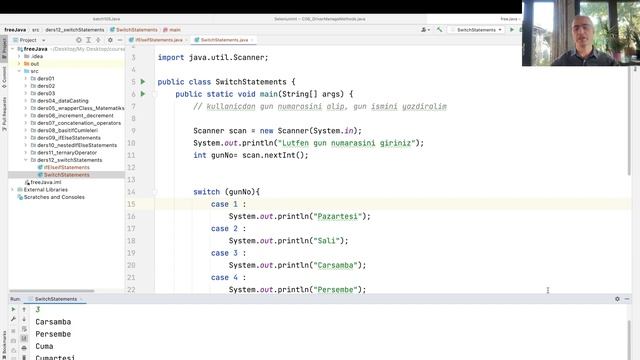Click src breadcrumb in navigation bar
This screenshot has width=640, height=360.
(36, 30)
